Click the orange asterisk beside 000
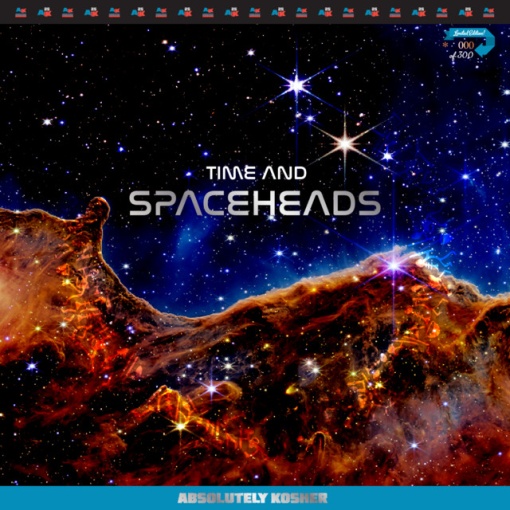 [x=446, y=44]
